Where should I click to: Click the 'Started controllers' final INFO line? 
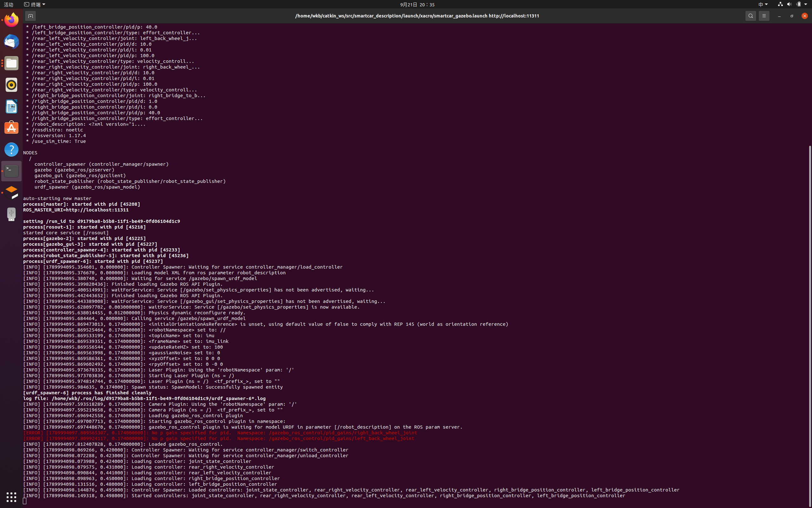(x=324, y=496)
